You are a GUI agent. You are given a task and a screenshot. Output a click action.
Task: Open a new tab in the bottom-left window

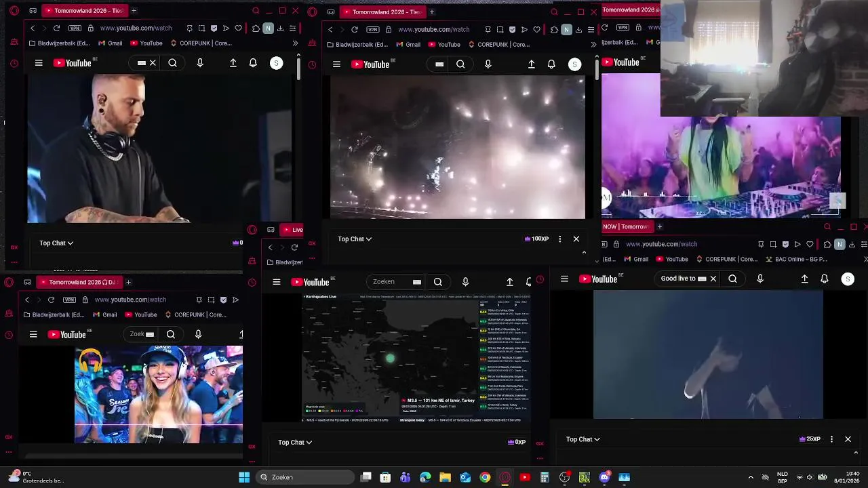(x=128, y=282)
